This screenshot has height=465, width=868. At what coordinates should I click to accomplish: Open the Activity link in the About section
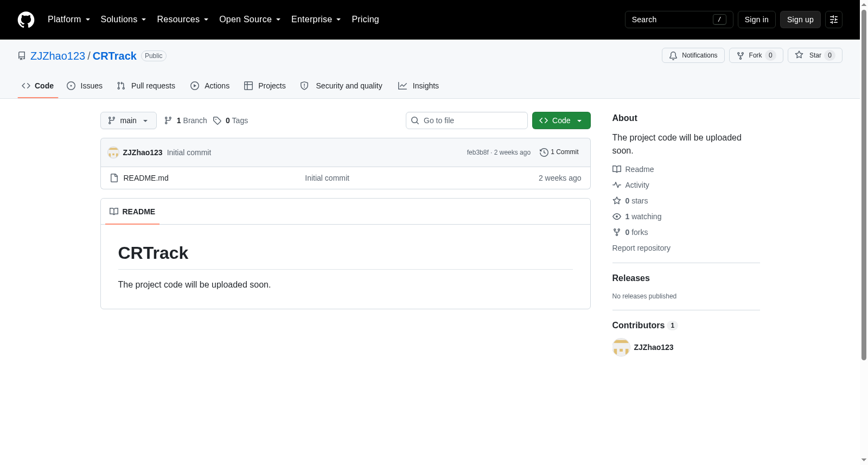tap(630, 185)
